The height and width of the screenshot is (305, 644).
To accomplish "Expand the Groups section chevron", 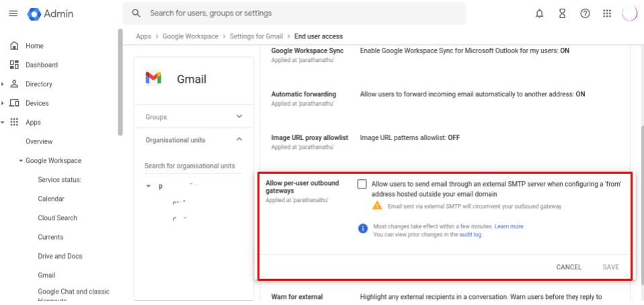I will click(x=239, y=116).
